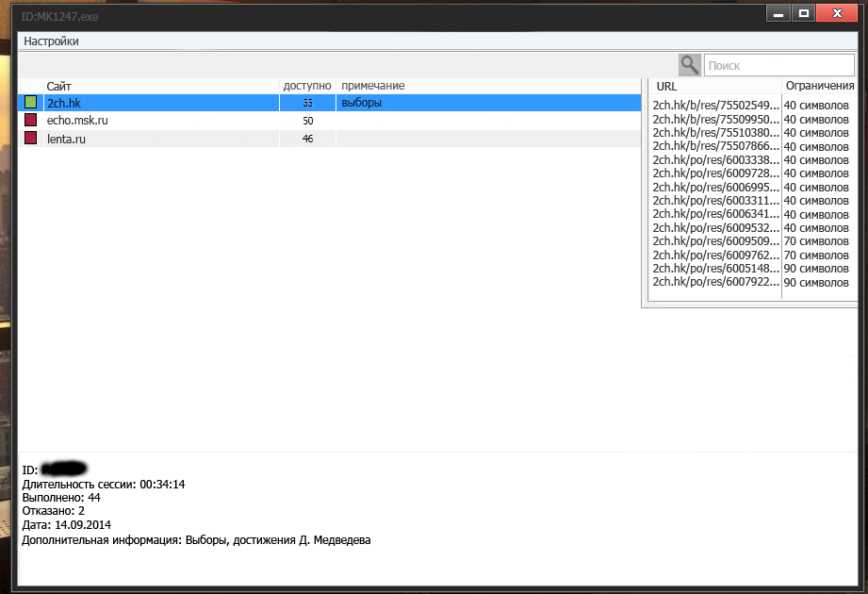Viewport: 868px width, 594px height.
Task: Select URL 2ch.hk/b/res/75509950...
Action: tap(715, 120)
